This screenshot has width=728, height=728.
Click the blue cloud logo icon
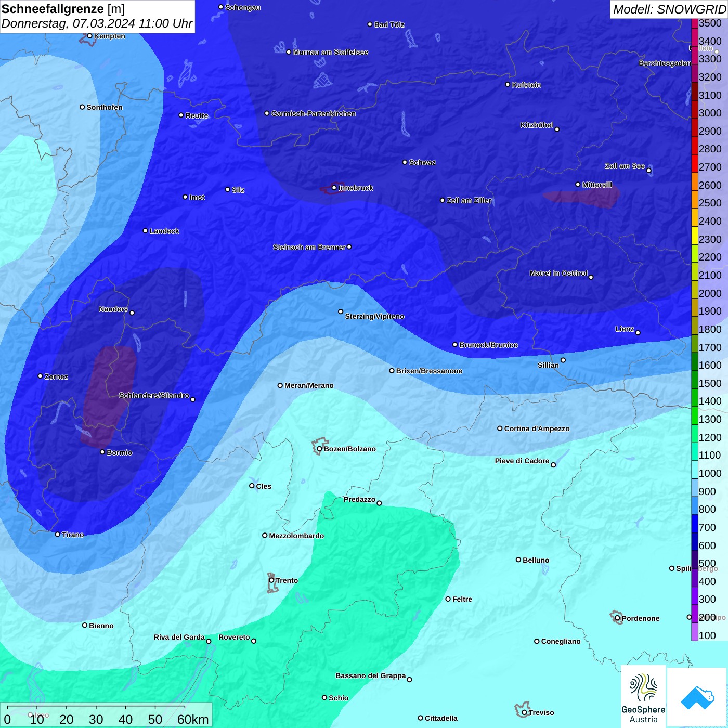pyautogui.click(x=697, y=698)
